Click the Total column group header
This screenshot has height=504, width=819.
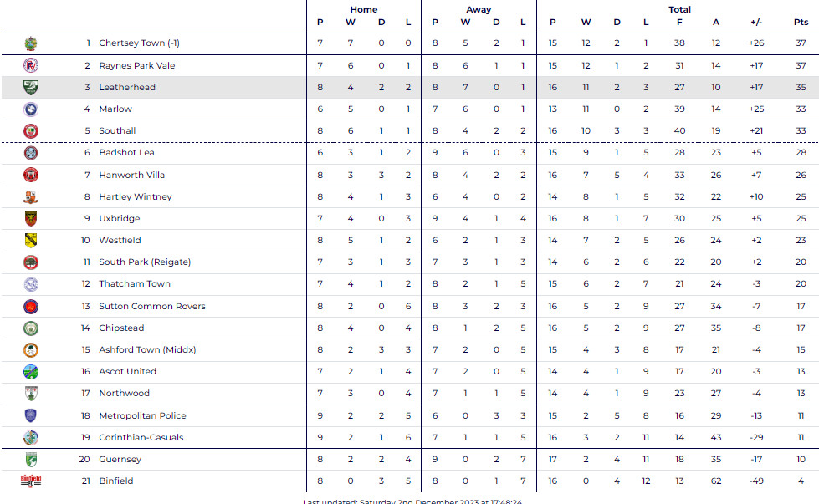679,9
